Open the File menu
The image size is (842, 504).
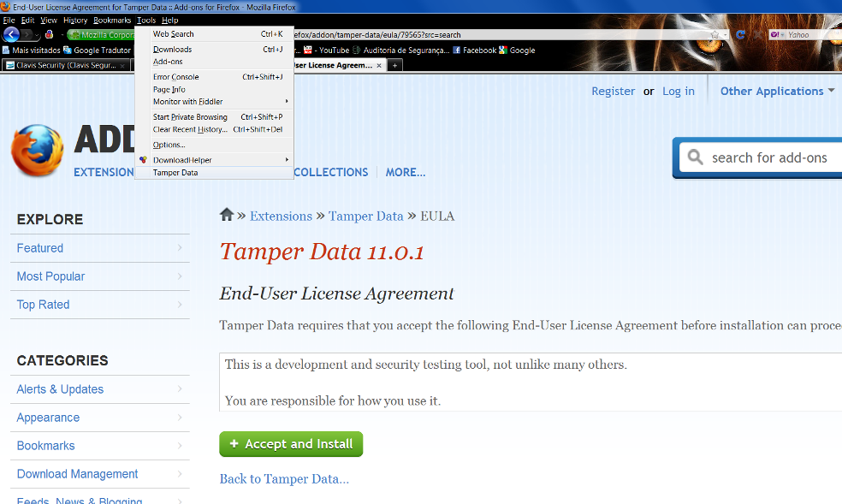tap(9, 21)
